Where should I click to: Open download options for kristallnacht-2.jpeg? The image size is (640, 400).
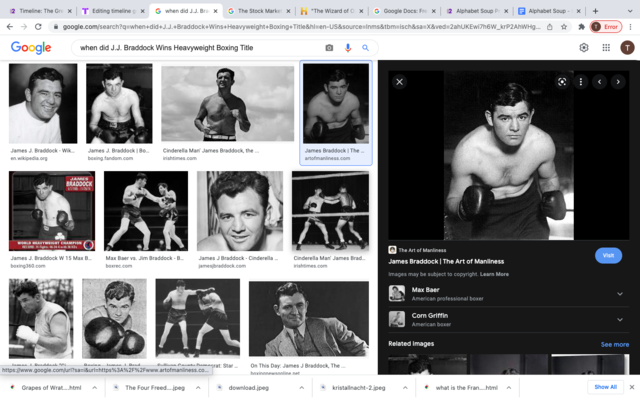(x=405, y=387)
